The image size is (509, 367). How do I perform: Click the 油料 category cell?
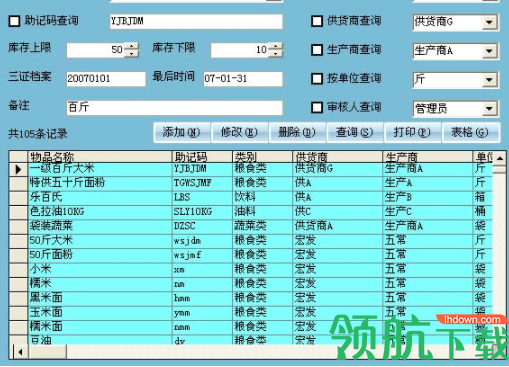[x=262, y=212]
